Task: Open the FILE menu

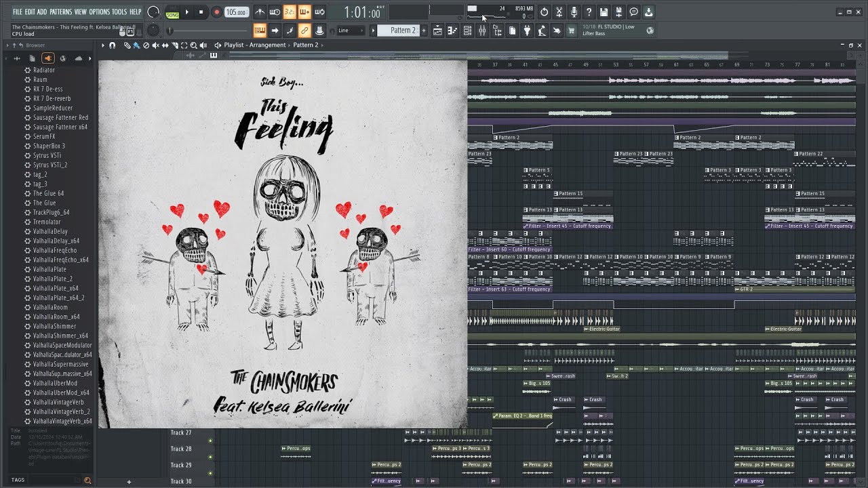Action: coord(18,12)
